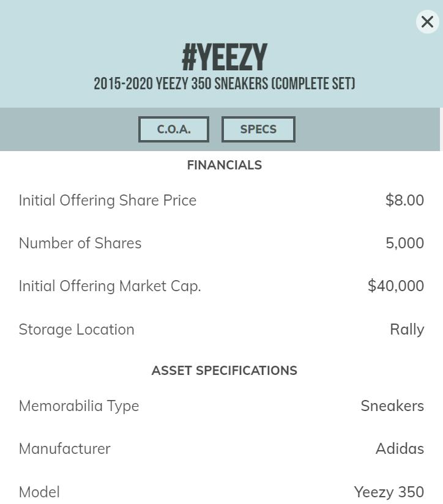Click the $8.00 share price value
This screenshot has width=443, height=504.
(404, 201)
